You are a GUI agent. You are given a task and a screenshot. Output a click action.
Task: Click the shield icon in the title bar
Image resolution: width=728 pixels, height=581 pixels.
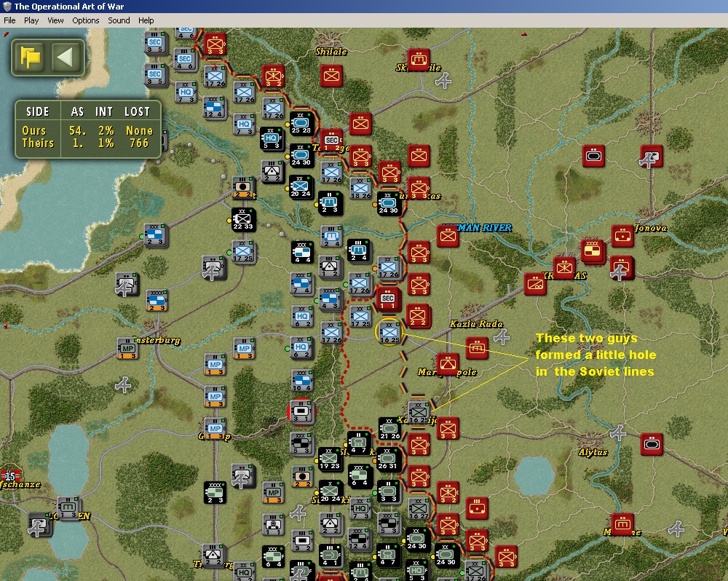pos(7,7)
